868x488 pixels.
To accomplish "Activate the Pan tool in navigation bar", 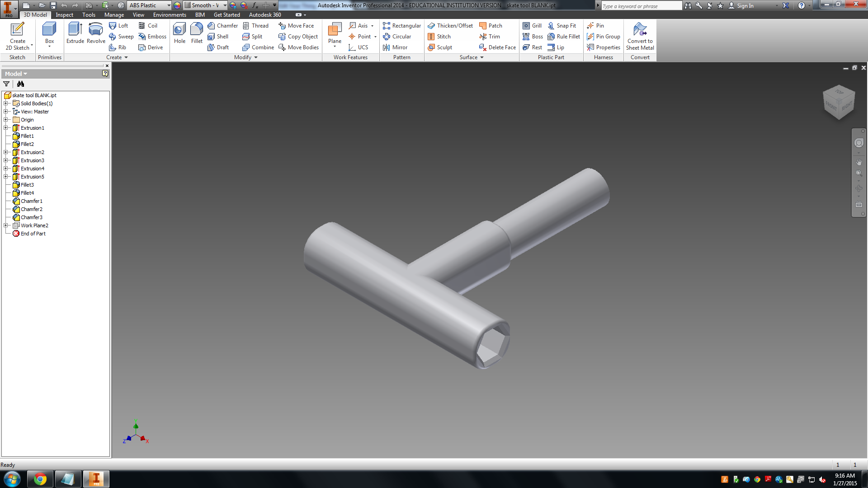I will click(x=859, y=162).
